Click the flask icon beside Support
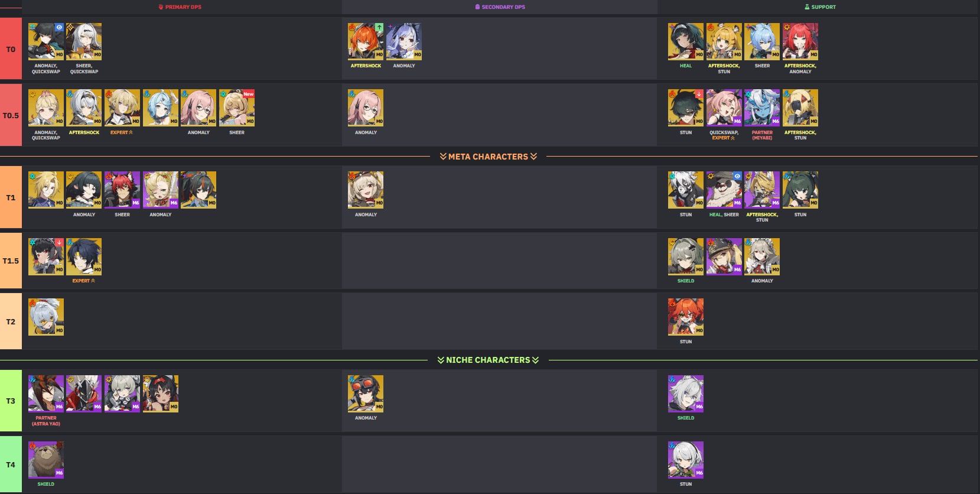Image resolution: width=980 pixels, height=494 pixels. point(806,7)
